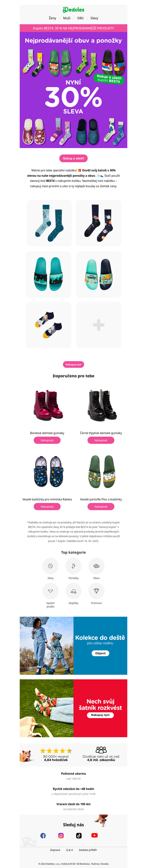Open the Facebook social icon
Viewport: 147px width, 868px height.
pos(43,835)
